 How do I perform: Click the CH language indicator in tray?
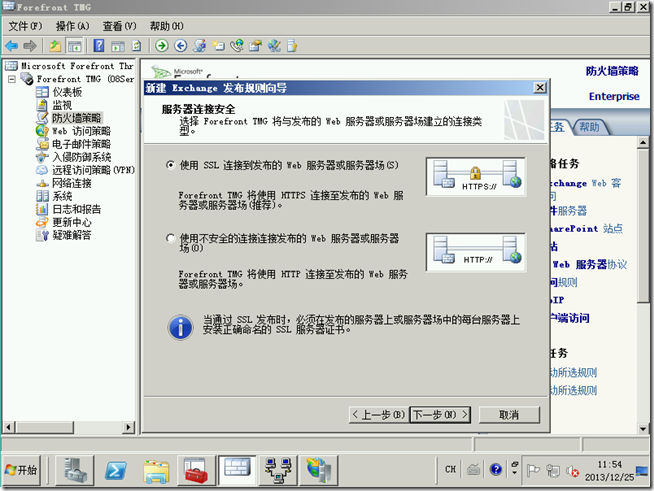[450, 470]
